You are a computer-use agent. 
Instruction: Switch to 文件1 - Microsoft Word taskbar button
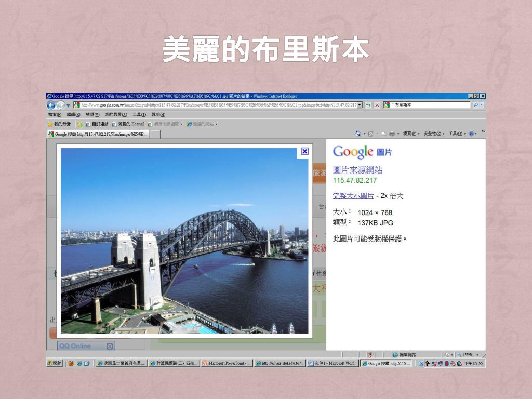(x=332, y=363)
